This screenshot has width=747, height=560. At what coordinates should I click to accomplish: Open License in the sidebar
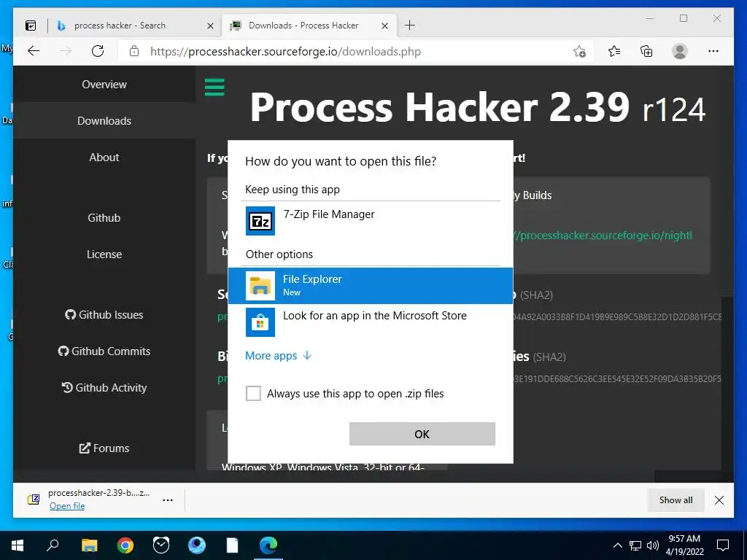pyautogui.click(x=104, y=254)
